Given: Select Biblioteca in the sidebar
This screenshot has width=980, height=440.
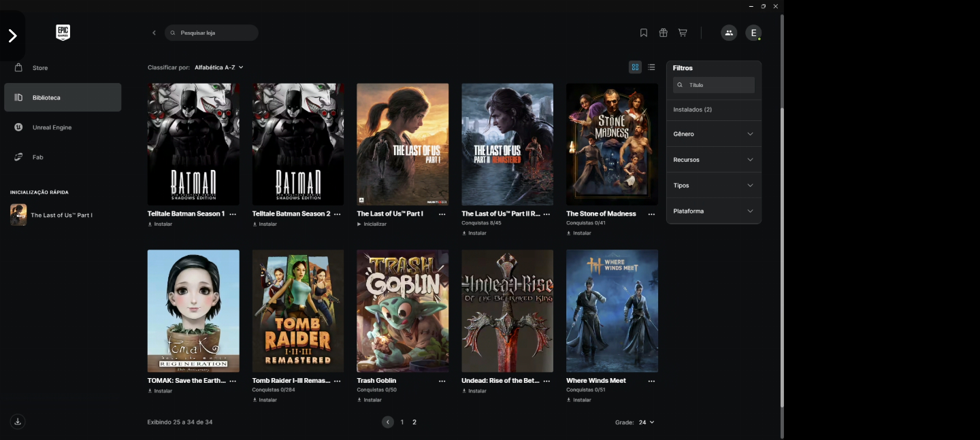Looking at the screenshot, I should 63,97.
